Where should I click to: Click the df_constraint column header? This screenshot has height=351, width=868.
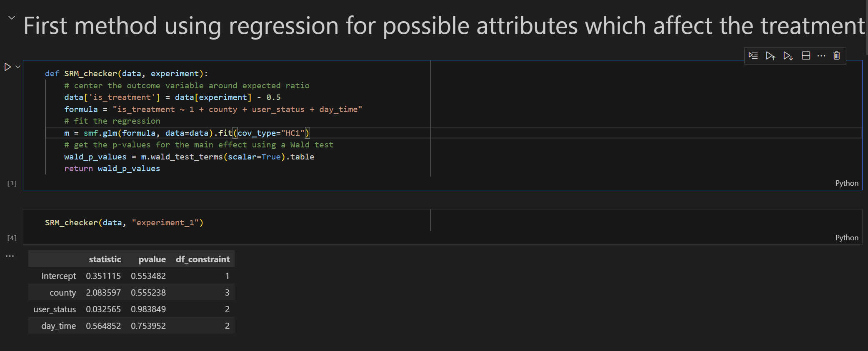(x=203, y=259)
